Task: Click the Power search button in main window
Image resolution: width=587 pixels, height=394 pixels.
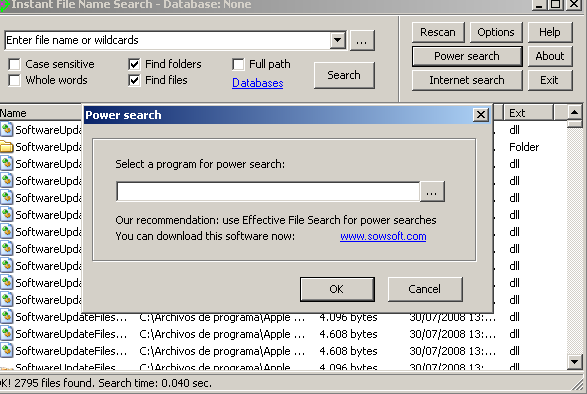Action: coord(467,56)
